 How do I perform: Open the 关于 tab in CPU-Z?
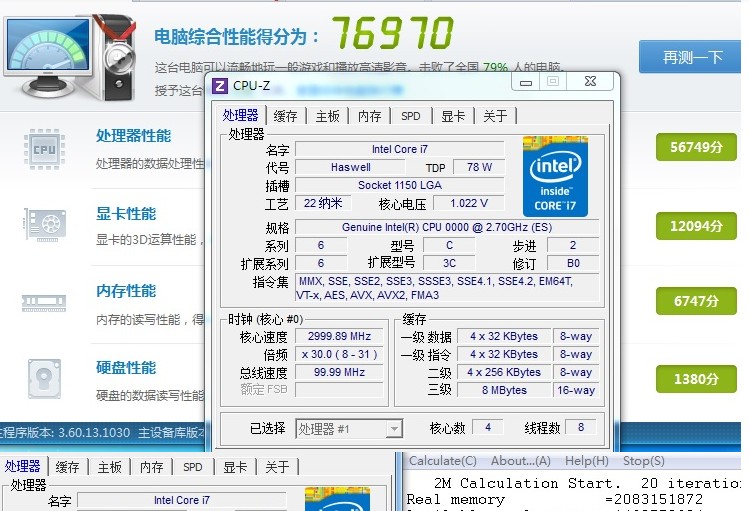[495, 116]
